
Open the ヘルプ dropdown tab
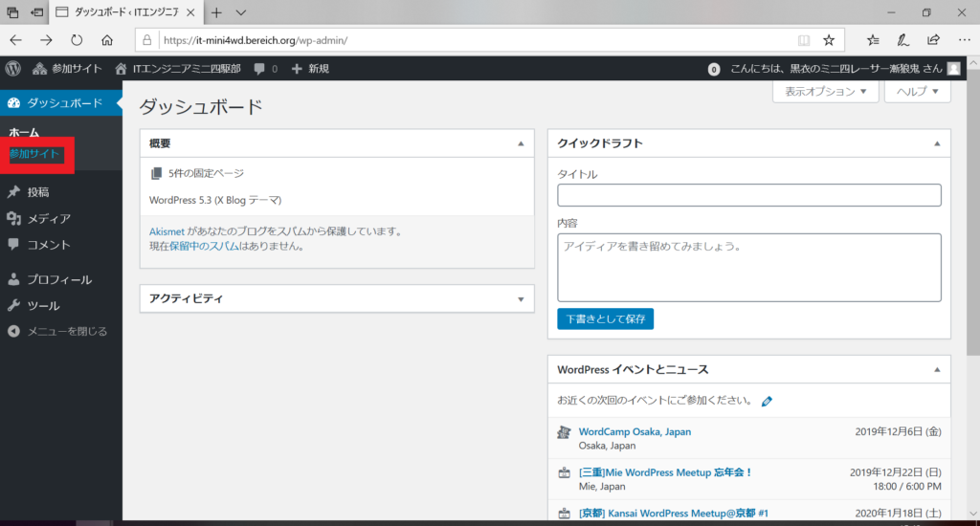(x=917, y=92)
